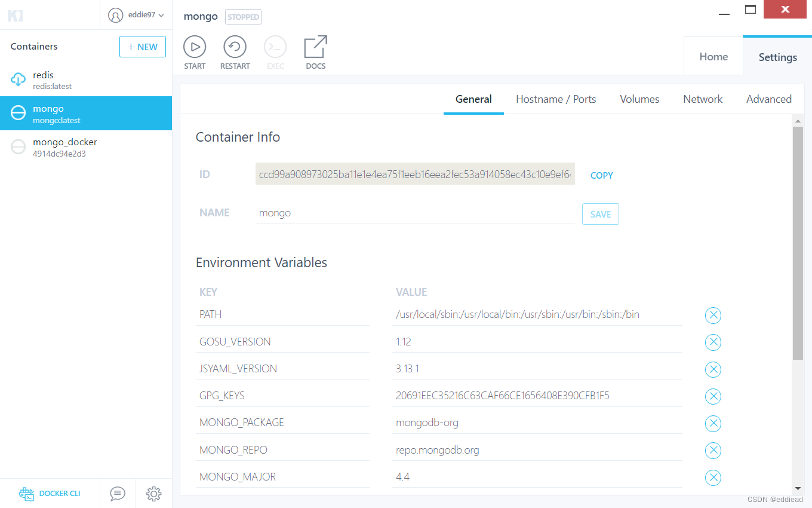Open the Advanced tab

pyautogui.click(x=769, y=99)
